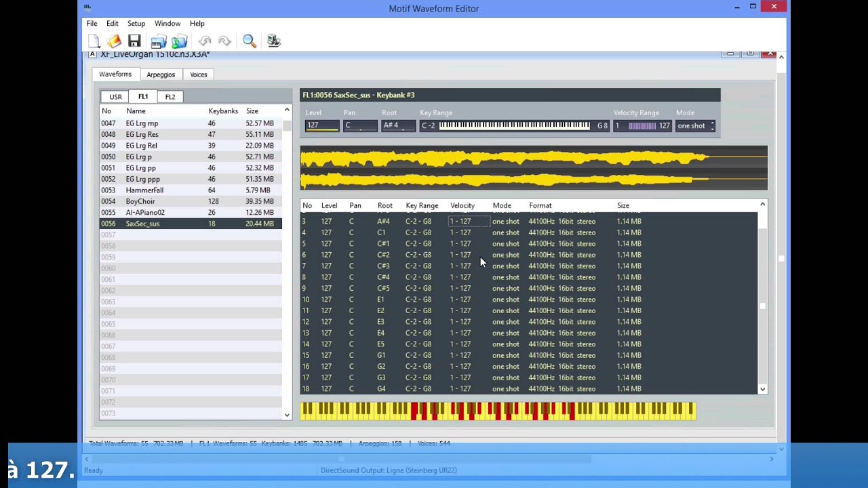Click the yellow waveform display
The width and height of the screenshot is (868, 488).
534,168
